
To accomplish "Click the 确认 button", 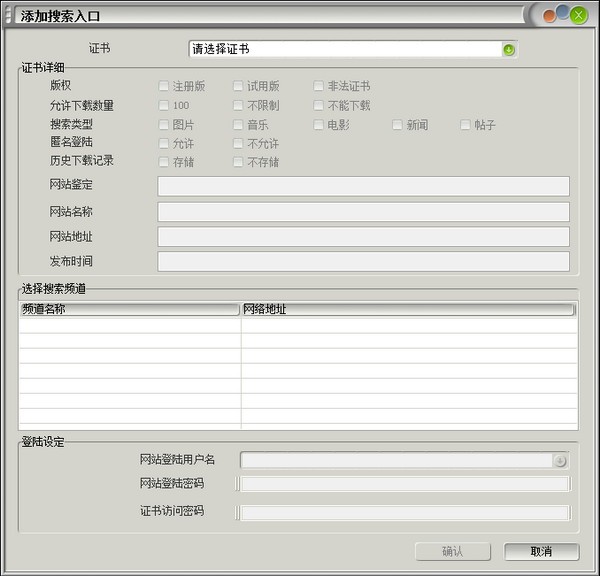I will pos(453,552).
